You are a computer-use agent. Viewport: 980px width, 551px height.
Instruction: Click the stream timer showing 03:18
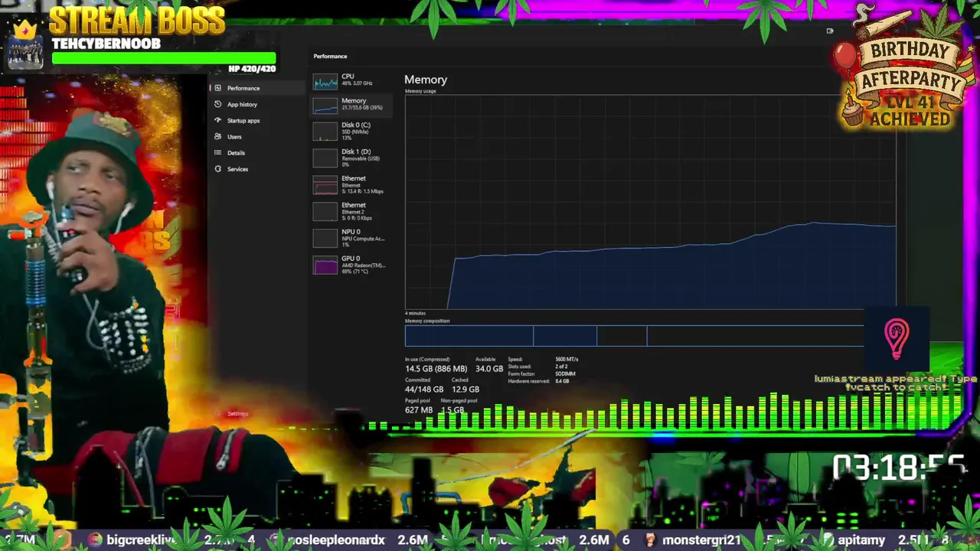899,468
